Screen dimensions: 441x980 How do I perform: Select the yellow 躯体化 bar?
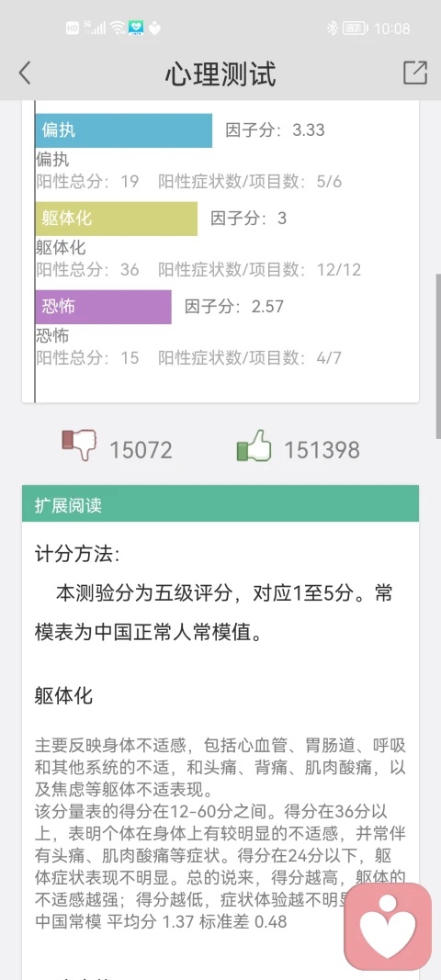[117, 218]
